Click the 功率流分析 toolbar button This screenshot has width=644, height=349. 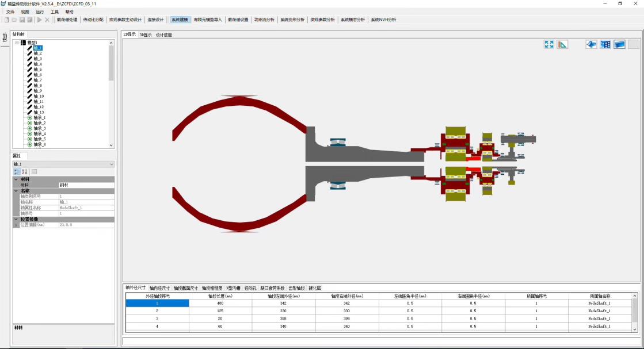[x=264, y=20]
